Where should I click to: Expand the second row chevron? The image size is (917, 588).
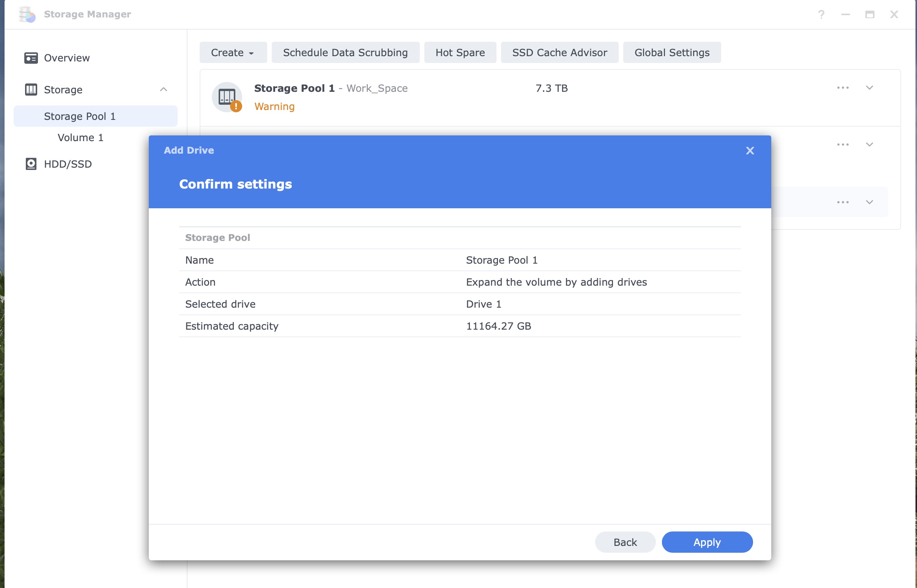pos(869,145)
